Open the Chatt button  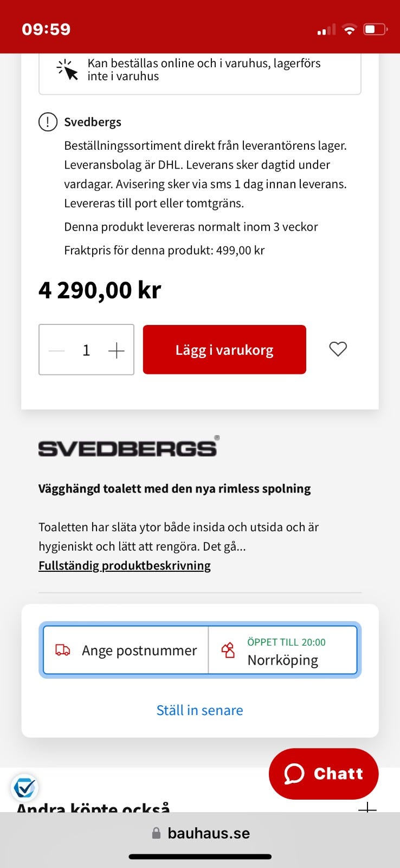click(324, 774)
